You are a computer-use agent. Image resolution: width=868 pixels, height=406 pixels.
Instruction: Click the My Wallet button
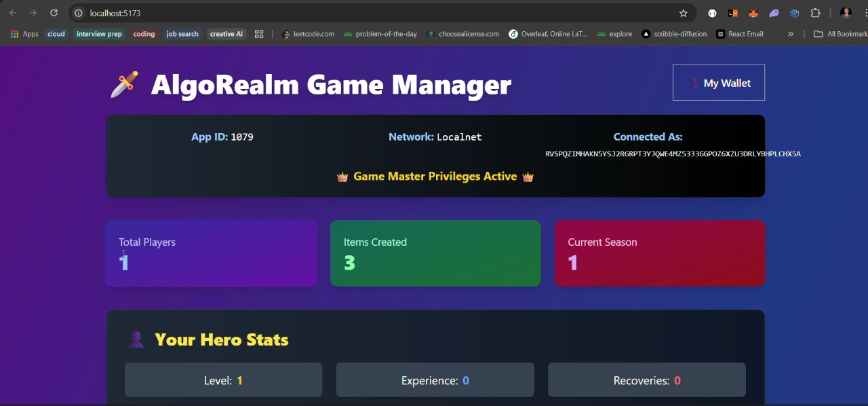tap(719, 83)
